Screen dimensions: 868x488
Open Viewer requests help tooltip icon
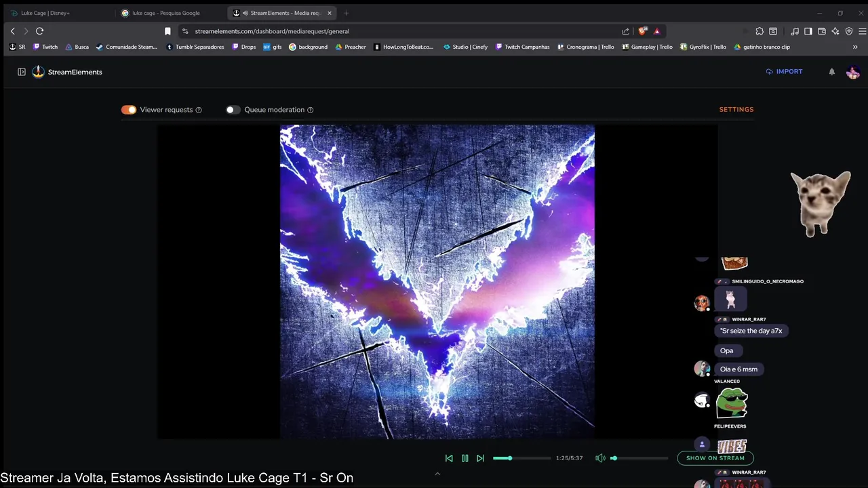click(199, 110)
